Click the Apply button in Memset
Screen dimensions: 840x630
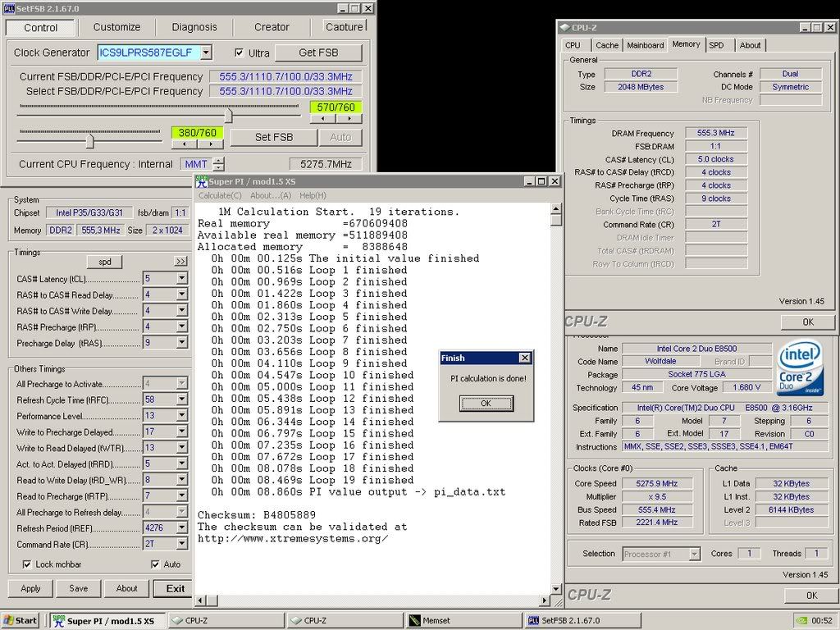[x=30, y=588]
